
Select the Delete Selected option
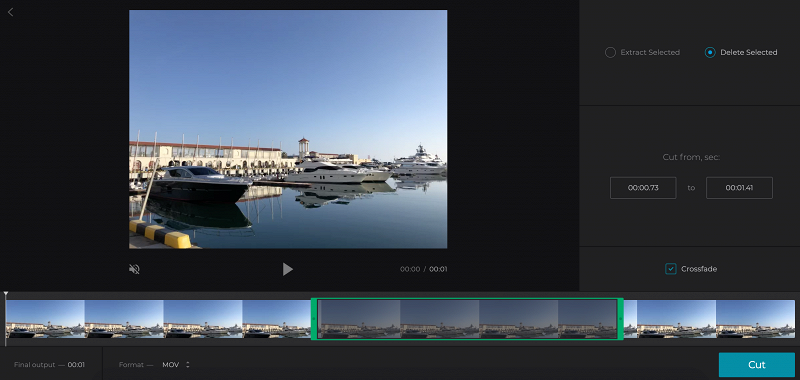tap(741, 52)
